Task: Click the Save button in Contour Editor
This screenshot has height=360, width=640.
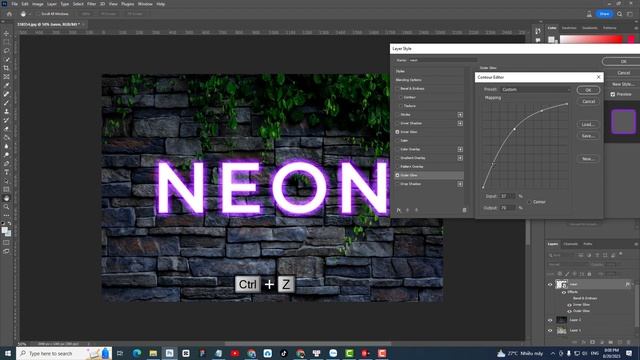Action: (588, 136)
